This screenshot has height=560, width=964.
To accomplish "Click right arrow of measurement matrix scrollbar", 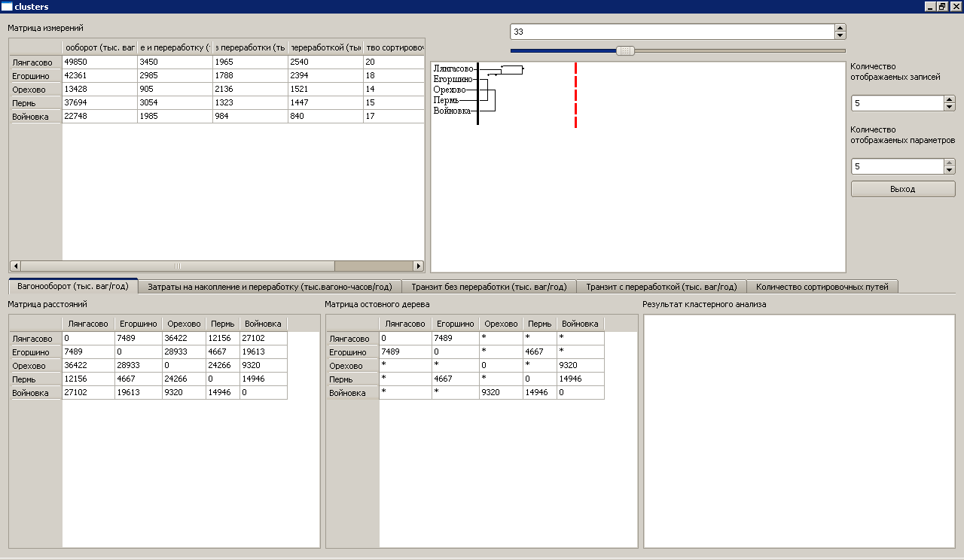I will pos(419,266).
